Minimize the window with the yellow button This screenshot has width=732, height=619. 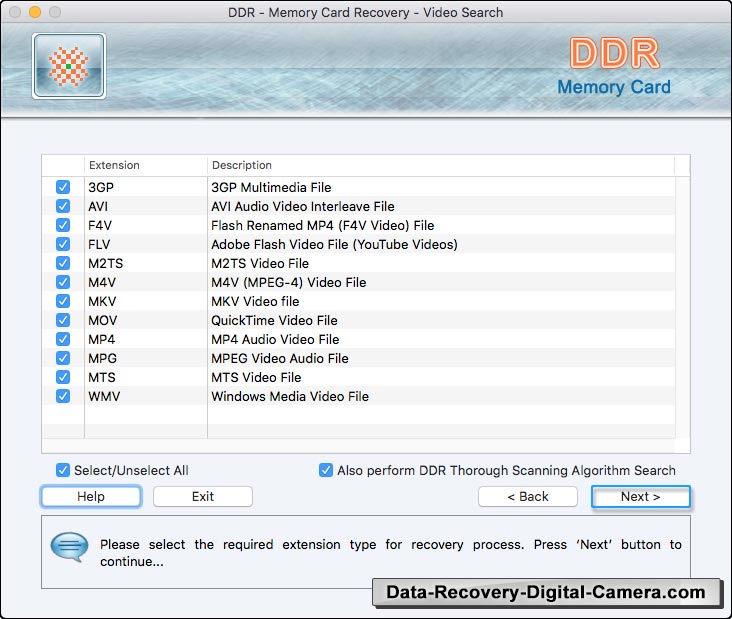[35, 12]
